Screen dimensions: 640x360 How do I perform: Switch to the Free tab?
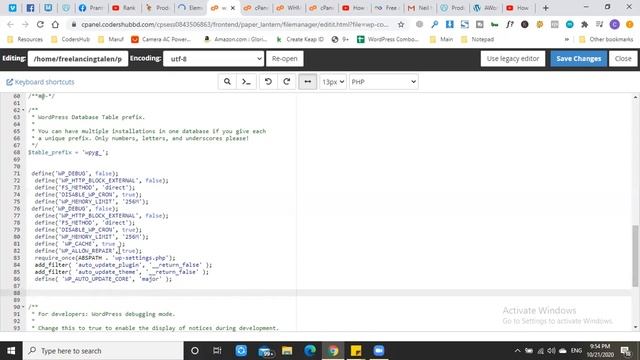point(387,8)
